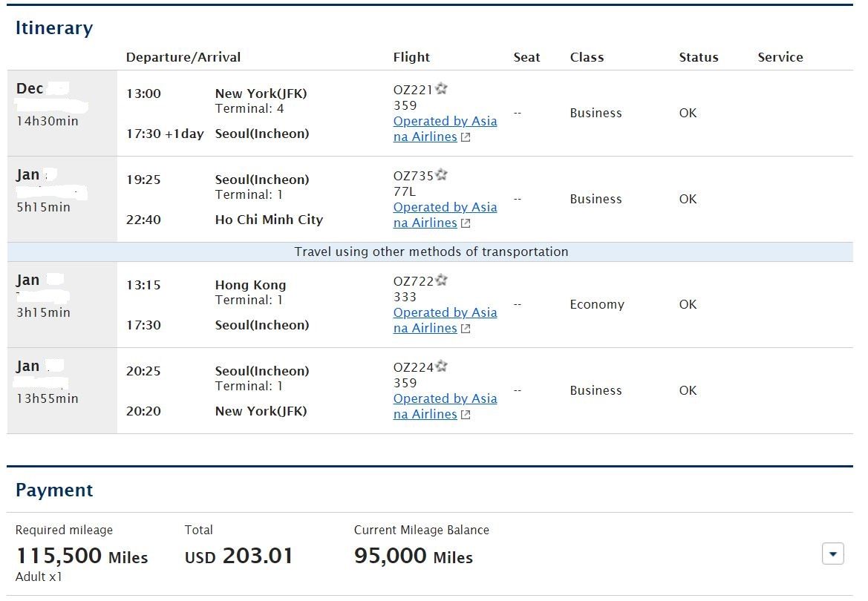
Task: Click the Star Alliance icon beside OZ224
Action: pyautogui.click(x=441, y=367)
